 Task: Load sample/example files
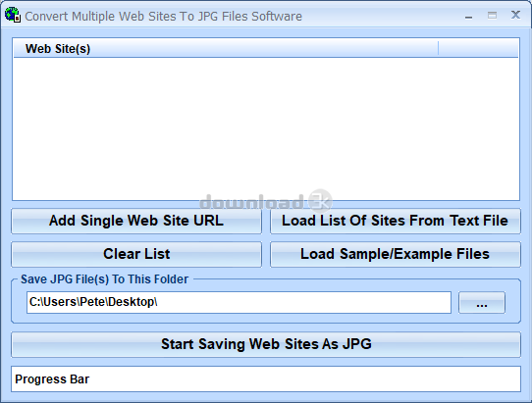pyautogui.click(x=396, y=254)
